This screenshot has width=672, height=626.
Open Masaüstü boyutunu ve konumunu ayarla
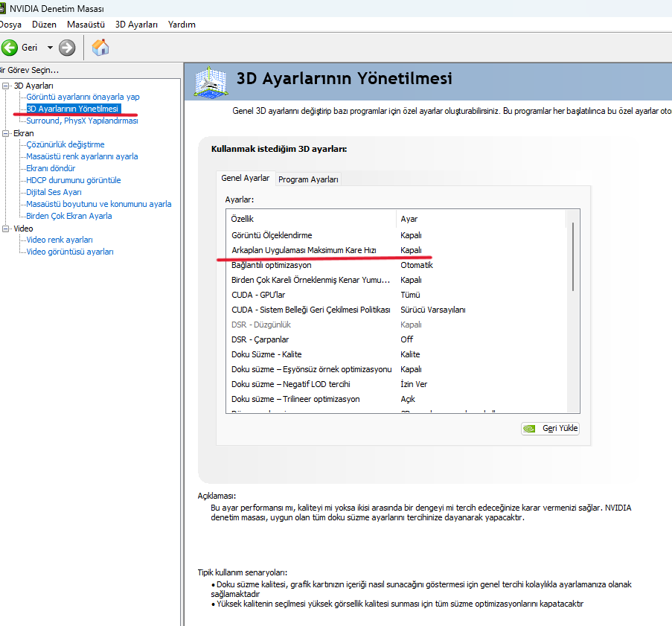click(x=98, y=204)
